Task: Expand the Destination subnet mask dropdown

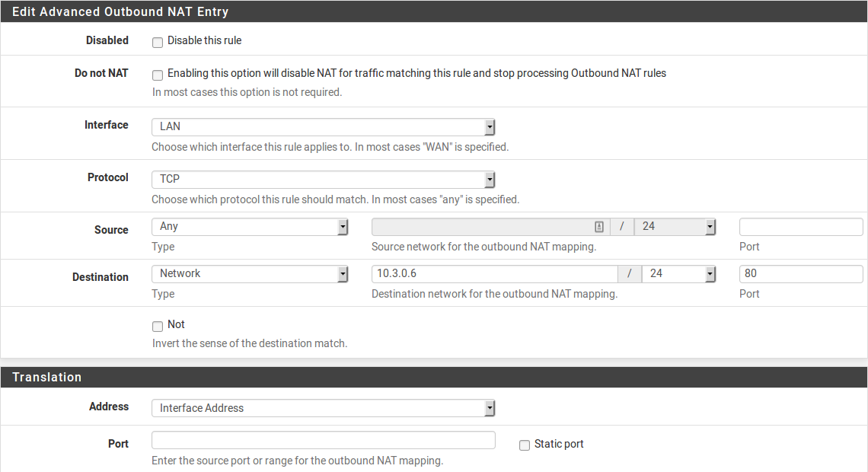Action: (678, 274)
